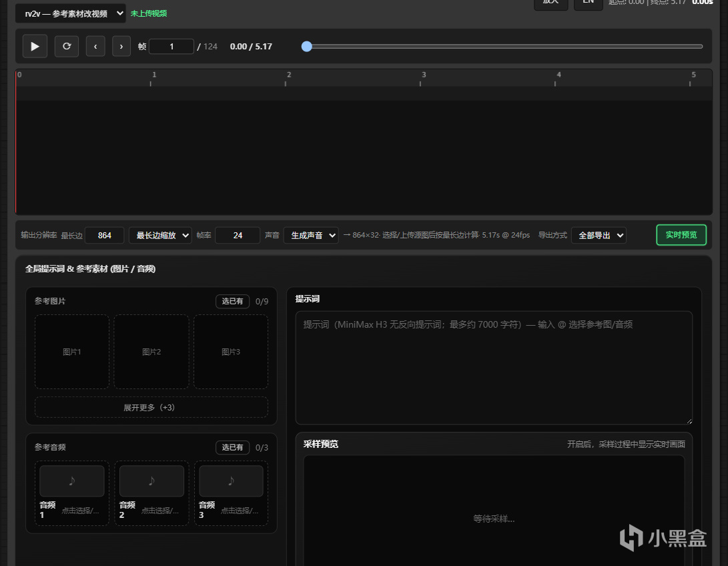The width and height of the screenshot is (728, 566).
Task: Click the green 实时预览 button
Action: tap(681, 235)
